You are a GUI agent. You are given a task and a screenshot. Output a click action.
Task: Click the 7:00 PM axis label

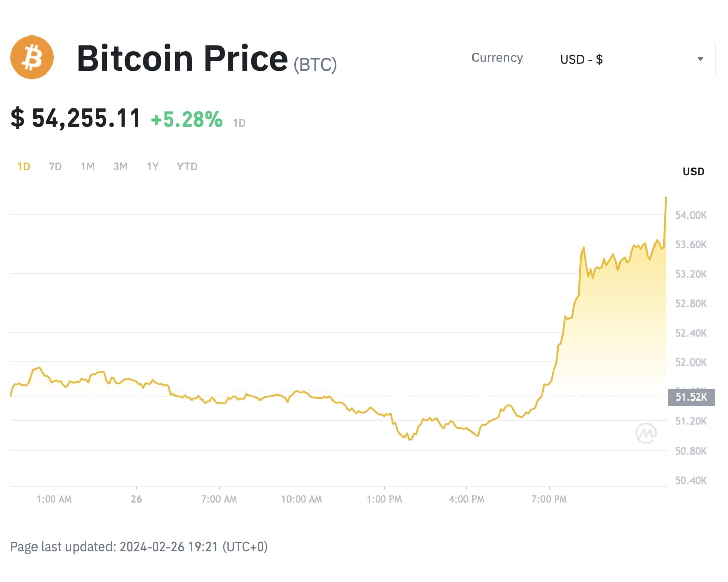coord(549,499)
